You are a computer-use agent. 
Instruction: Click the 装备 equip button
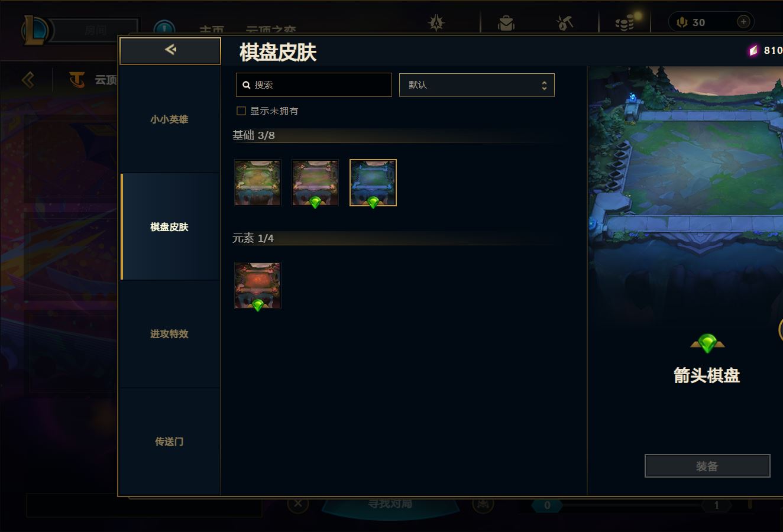[x=707, y=466]
